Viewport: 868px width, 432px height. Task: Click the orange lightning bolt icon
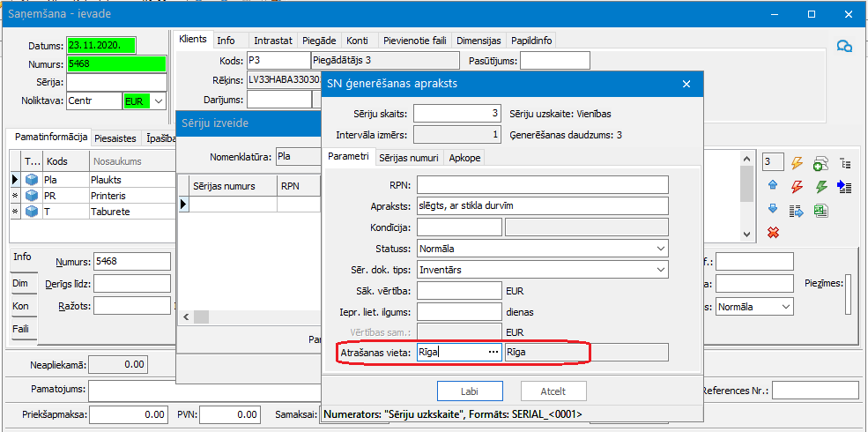click(x=797, y=162)
